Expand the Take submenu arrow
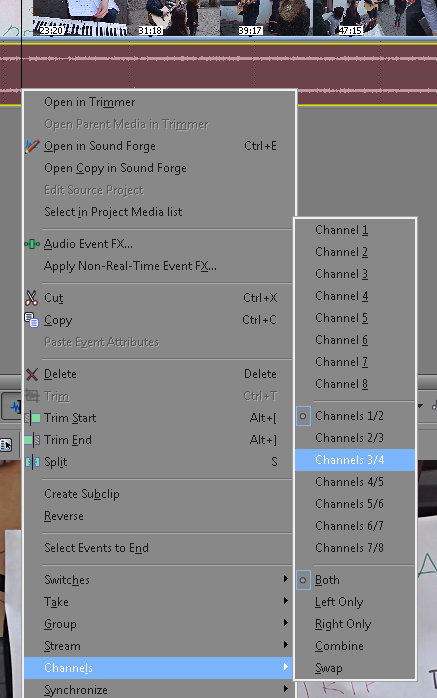Image resolution: width=437 pixels, height=698 pixels. pos(286,601)
